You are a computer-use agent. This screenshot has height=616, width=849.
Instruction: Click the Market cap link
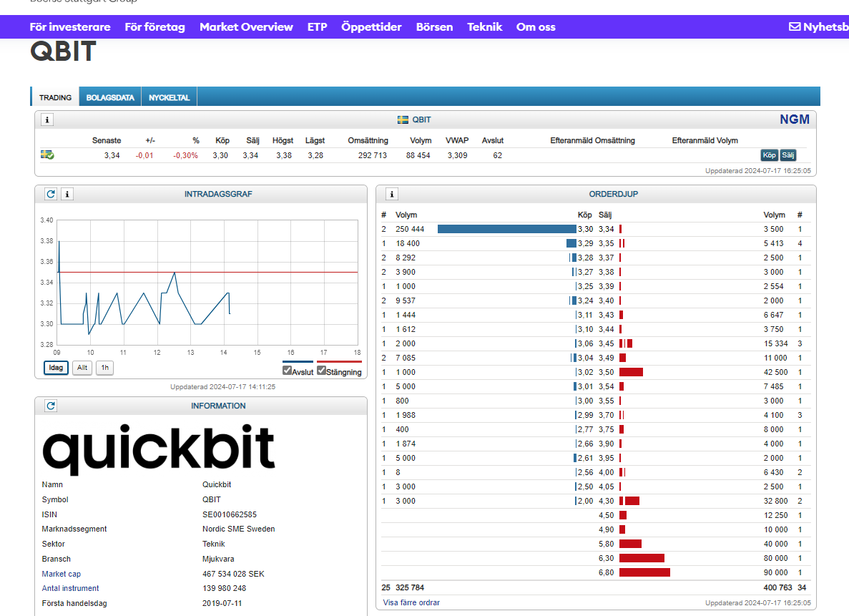[62, 574]
